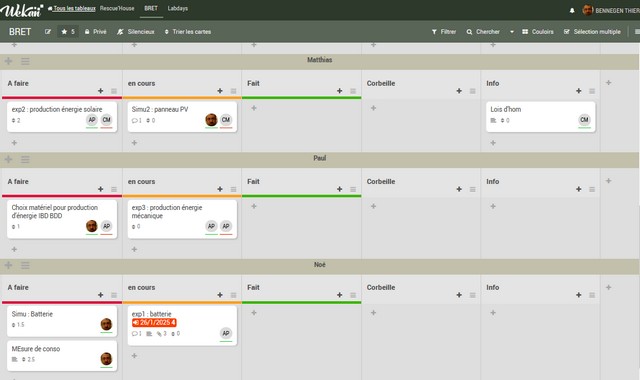Open the board sidebar hamburger icon
Image resolution: width=640 pixels, height=380 pixels.
pos(636,31)
